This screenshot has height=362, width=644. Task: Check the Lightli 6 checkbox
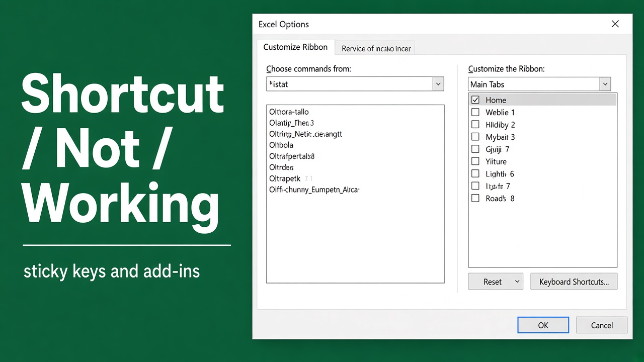475,174
